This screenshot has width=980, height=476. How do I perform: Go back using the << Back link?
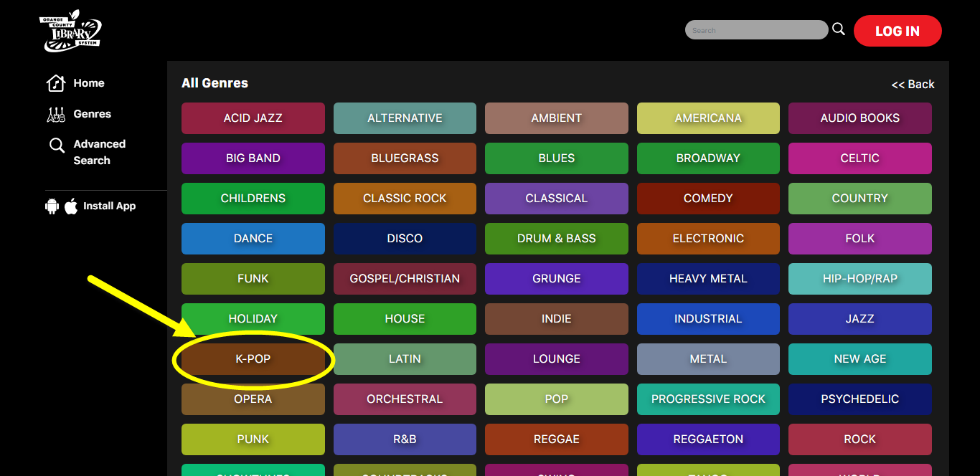913,84
